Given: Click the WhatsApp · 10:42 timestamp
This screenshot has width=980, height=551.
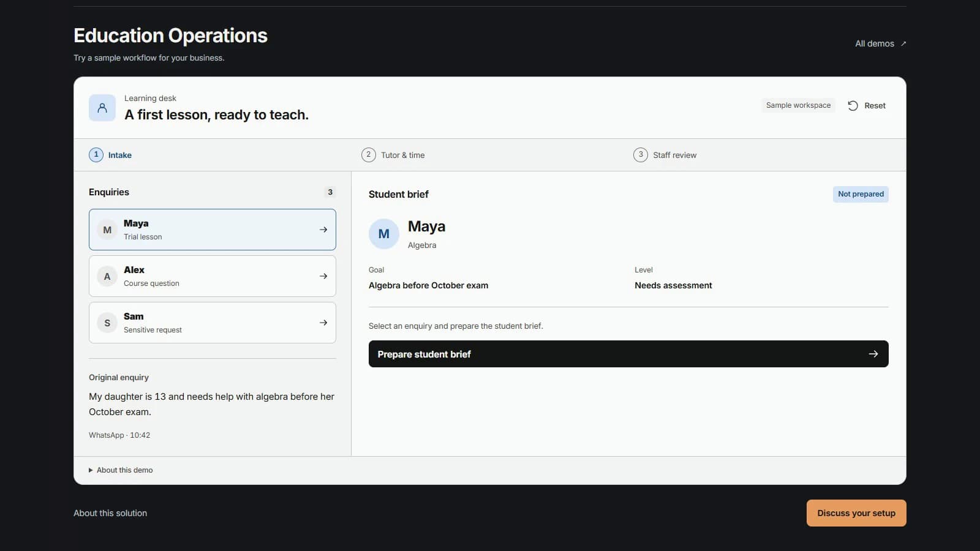Looking at the screenshot, I should (119, 435).
